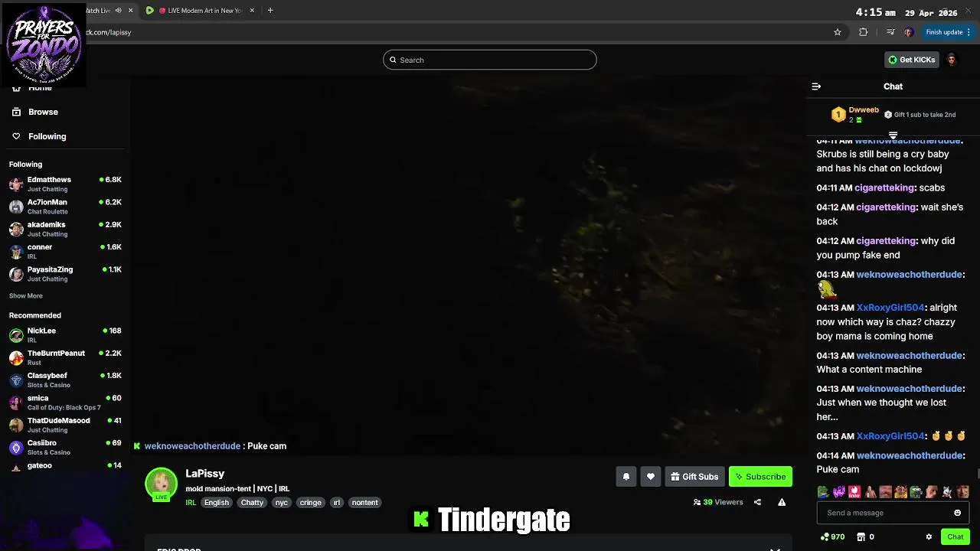Open browser extensions puzzle icon
980x551 pixels.
click(864, 32)
